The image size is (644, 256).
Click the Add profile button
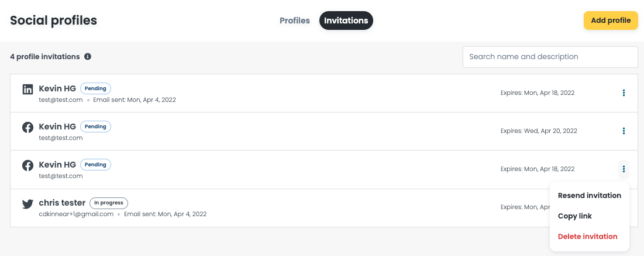coord(611,21)
